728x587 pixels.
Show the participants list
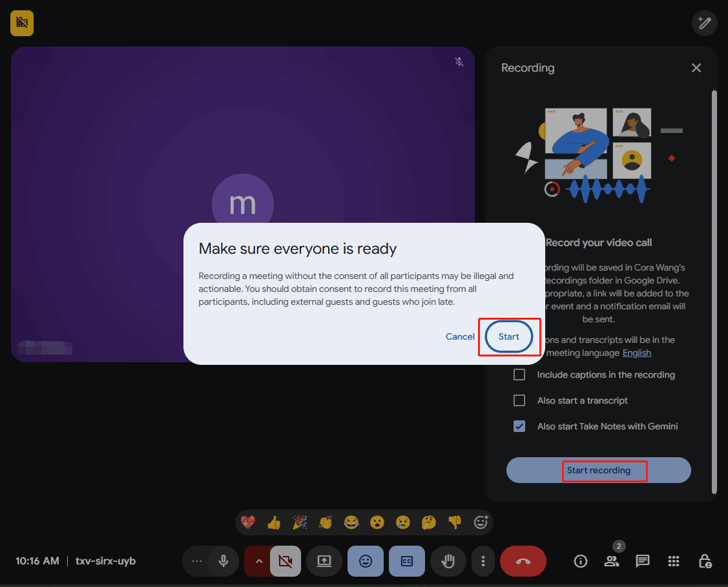[x=612, y=561]
